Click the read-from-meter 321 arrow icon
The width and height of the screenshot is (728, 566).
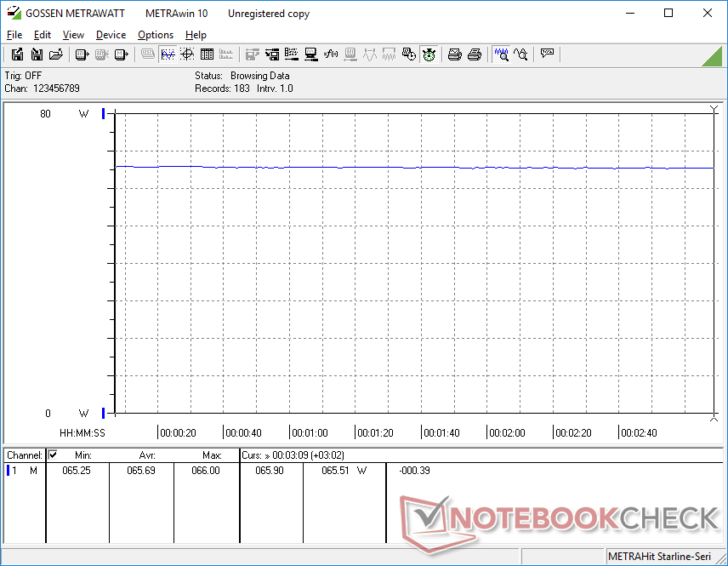[82, 54]
